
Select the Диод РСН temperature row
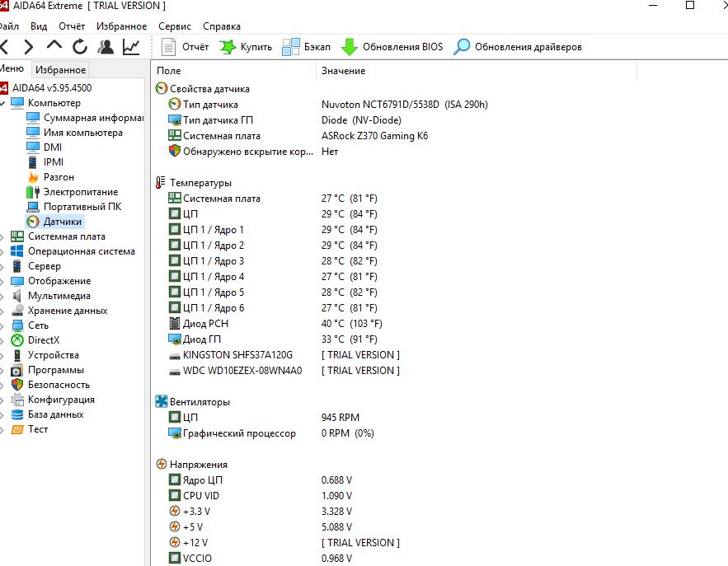click(275, 323)
